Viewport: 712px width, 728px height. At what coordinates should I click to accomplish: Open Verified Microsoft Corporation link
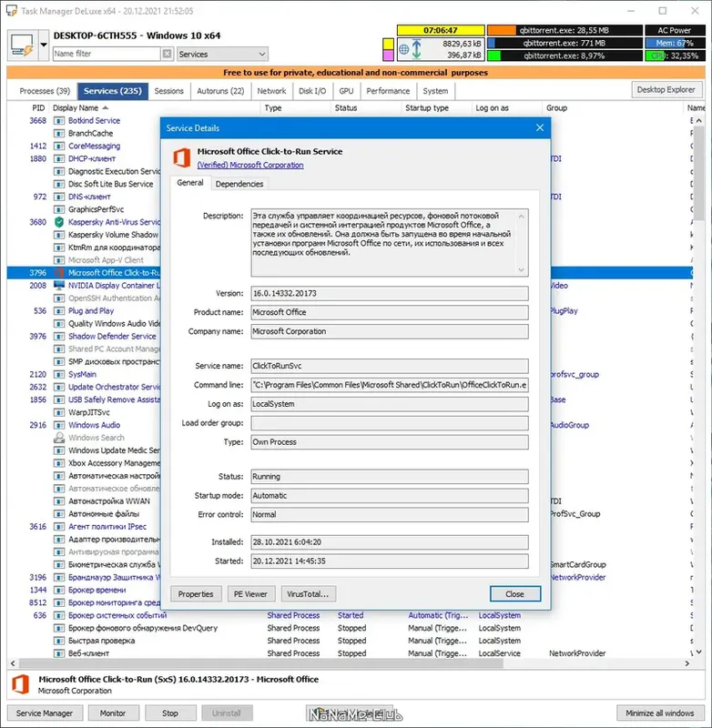coord(250,166)
